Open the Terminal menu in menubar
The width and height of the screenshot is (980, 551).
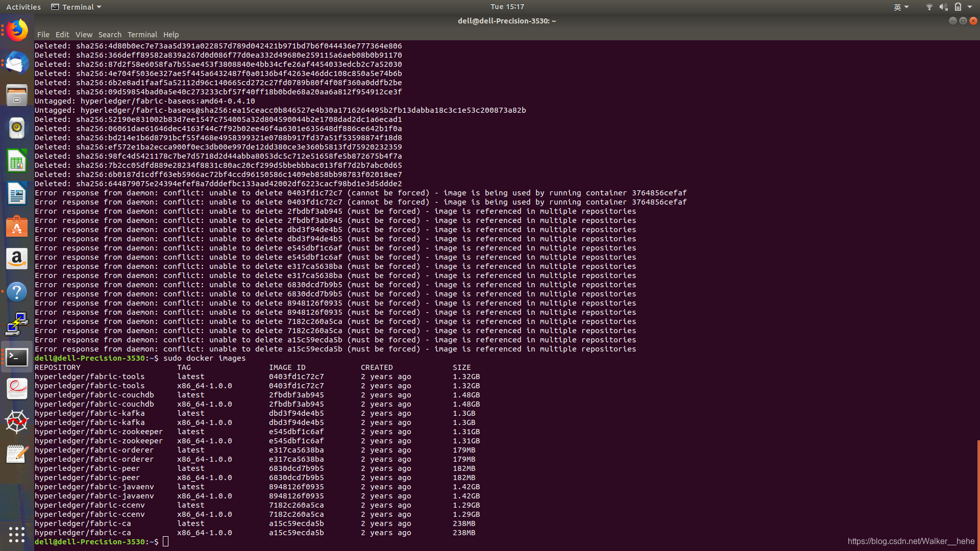pyautogui.click(x=142, y=35)
